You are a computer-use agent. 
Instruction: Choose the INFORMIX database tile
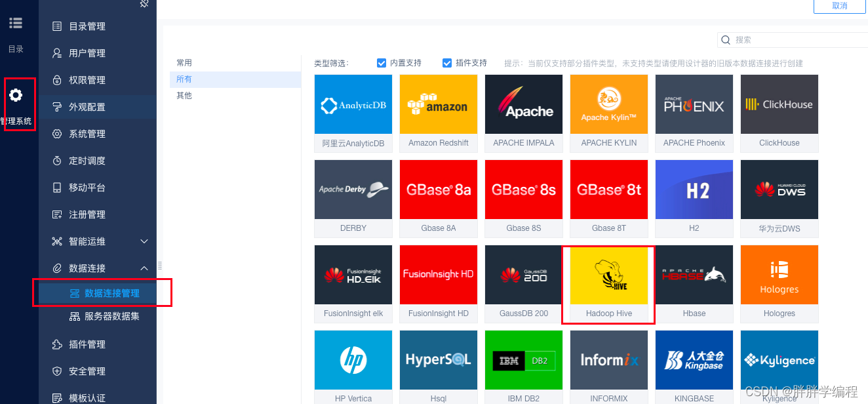pos(609,367)
